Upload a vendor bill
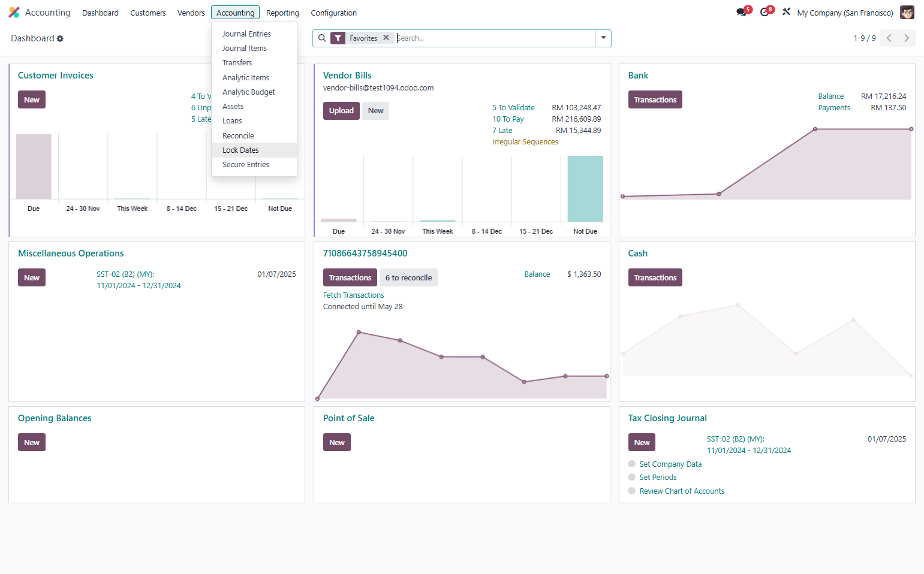Screen dimensions: 924x574 (x=341, y=111)
